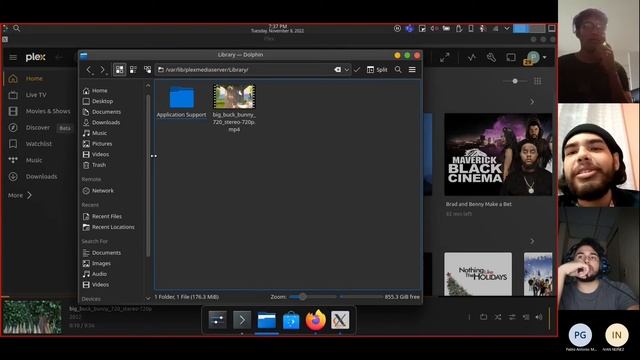Viewport: 640px width, 360px height.
Task: Select the Application Support folder
Action: coord(181,102)
